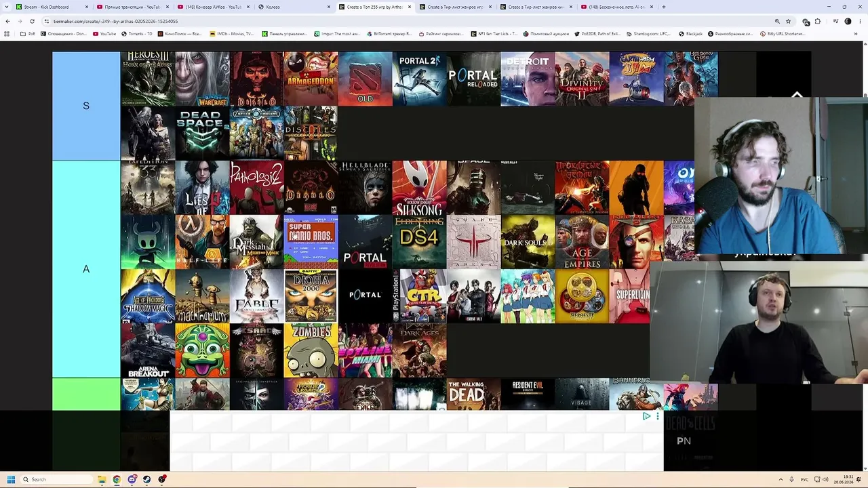Click the Visage tile
The image size is (868, 488).
pyautogui.click(x=582, y=394)
